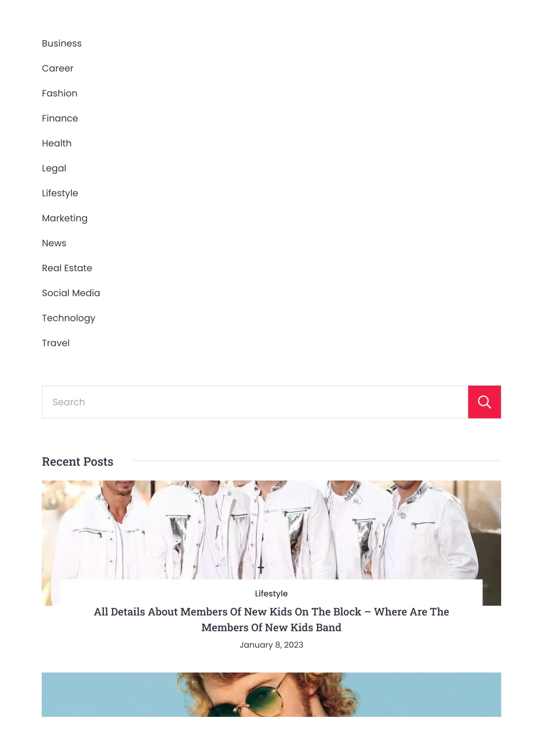Open the New Kids On The Block article title
Image resolution: width=534 pixels, height=756 pixels.
(271, 619)
